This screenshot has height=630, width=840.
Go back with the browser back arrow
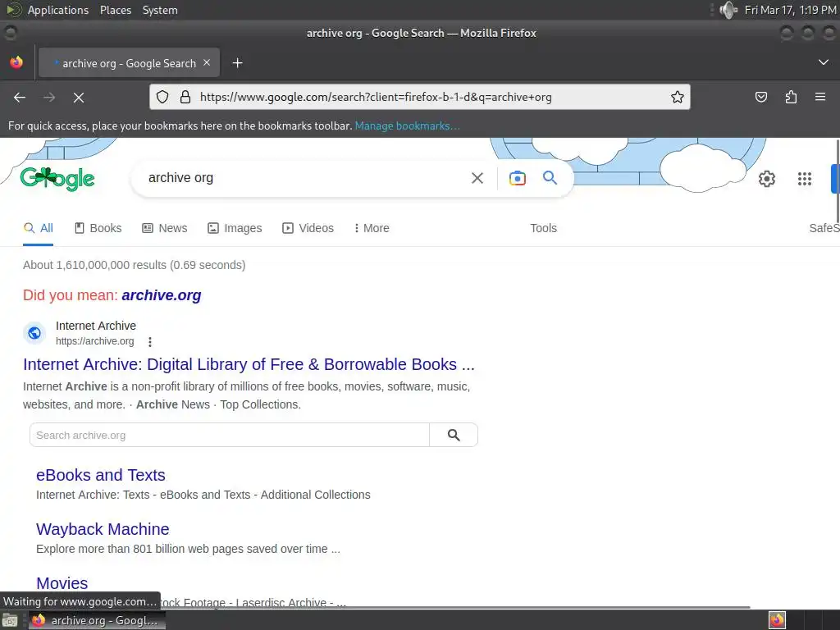20,98
